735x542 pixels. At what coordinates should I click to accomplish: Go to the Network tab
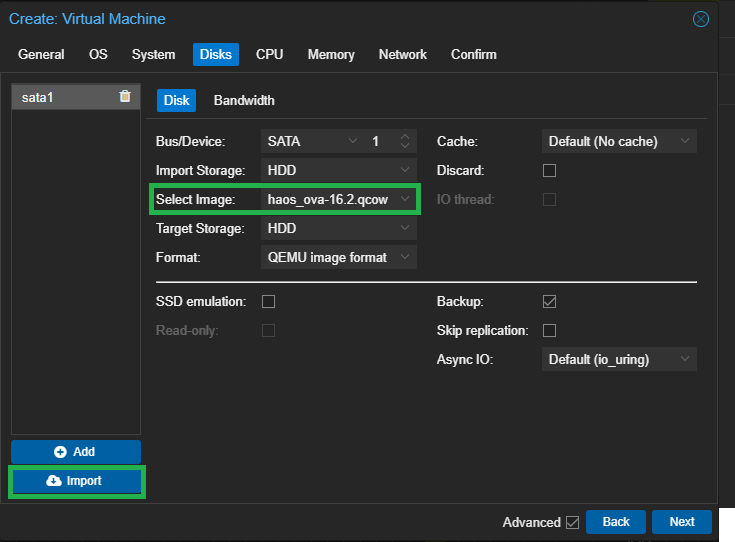coord(402,54)
